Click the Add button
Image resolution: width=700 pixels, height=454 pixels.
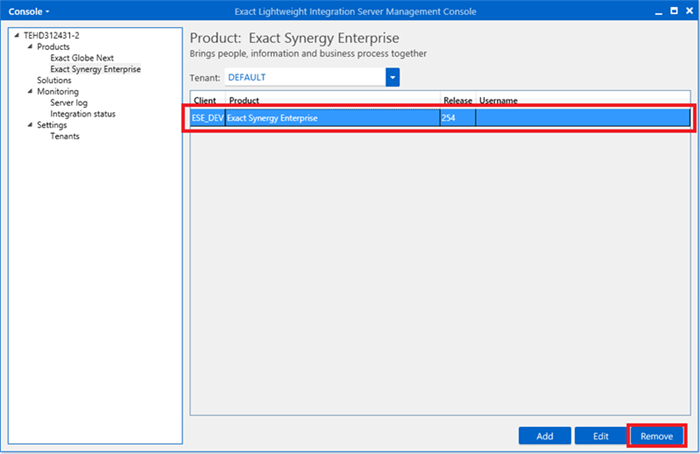545,436
